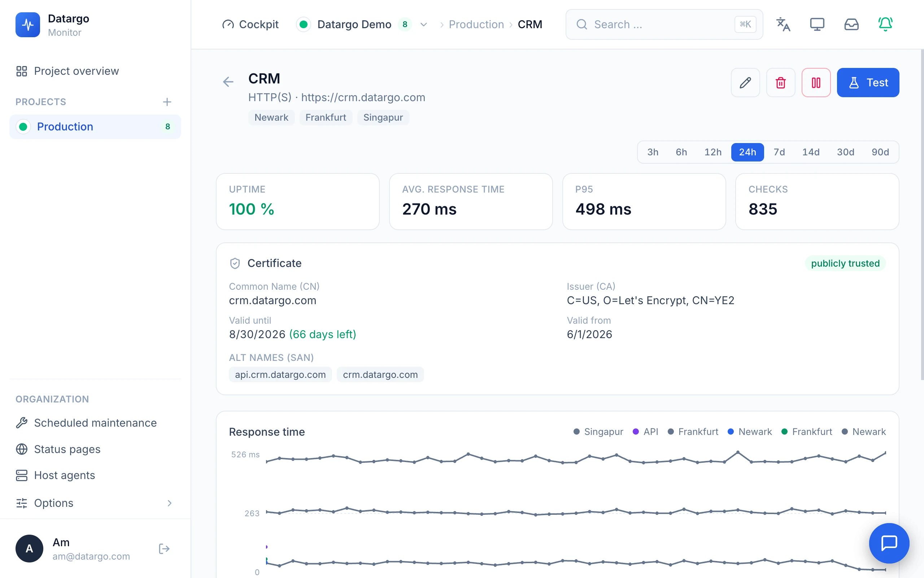
Task: Run the Test button
Action: [868, 83]
